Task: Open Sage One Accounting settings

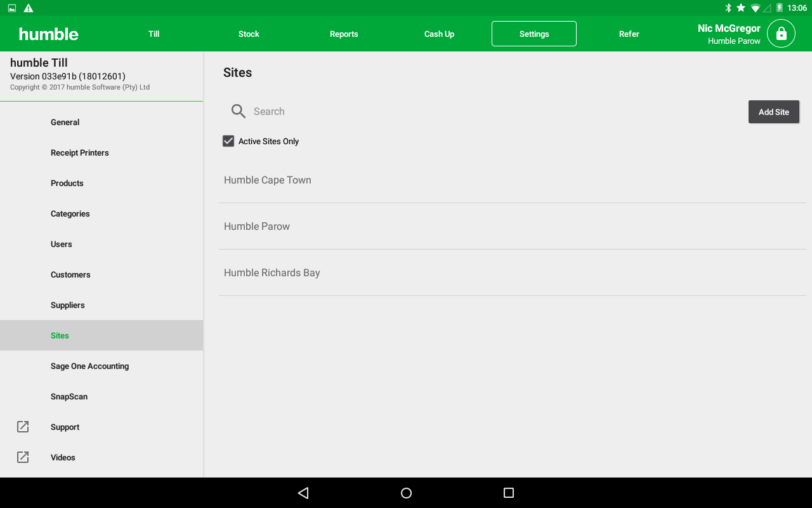Action: 101,366
